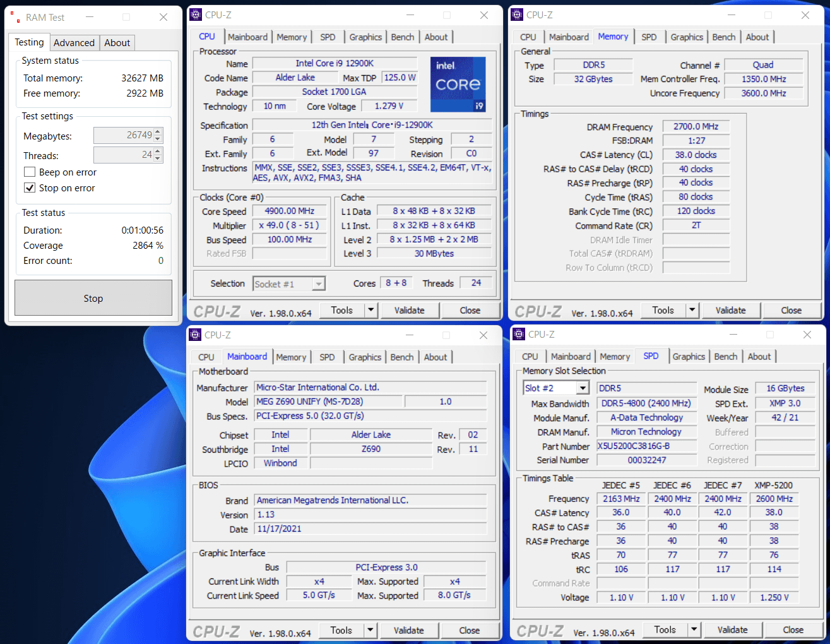This screenshot has width=830, height=644.
Task: Click the BIOS version 1.13 field
Action: tap(371, 515)
